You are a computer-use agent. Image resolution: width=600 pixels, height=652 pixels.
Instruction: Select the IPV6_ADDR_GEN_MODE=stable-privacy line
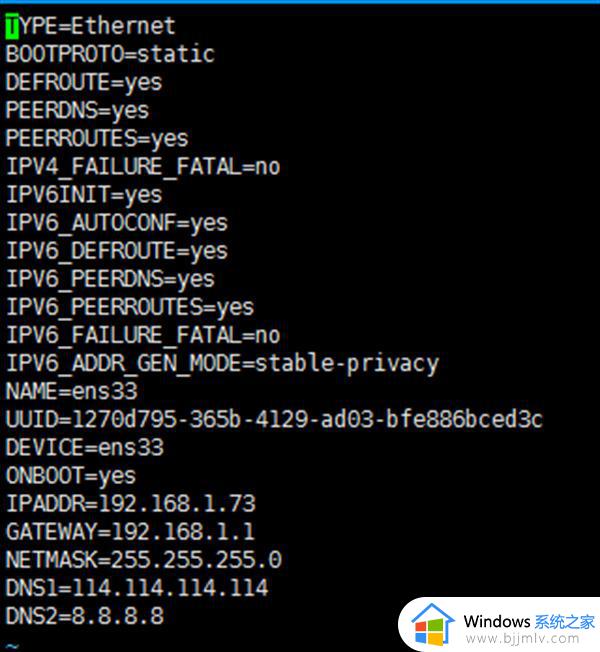(222, 362)
